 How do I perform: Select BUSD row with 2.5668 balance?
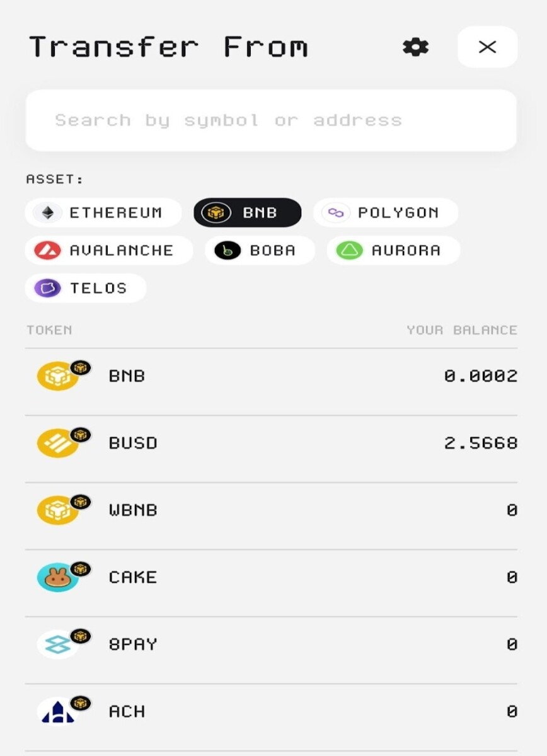tap(271, 449)
